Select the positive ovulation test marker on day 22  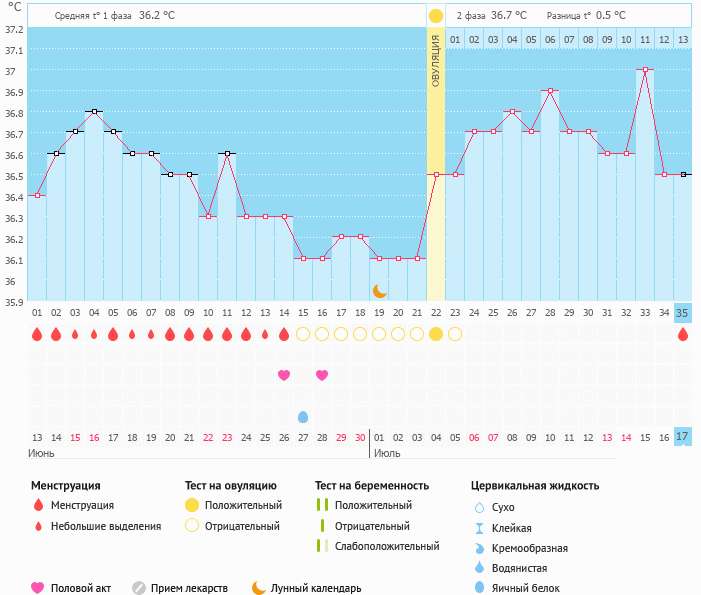(x=435, y=334)
